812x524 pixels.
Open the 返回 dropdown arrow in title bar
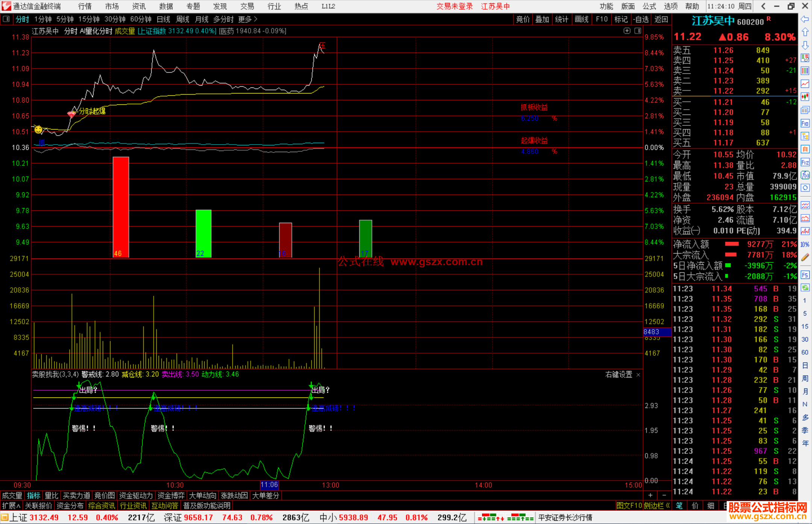763,6
